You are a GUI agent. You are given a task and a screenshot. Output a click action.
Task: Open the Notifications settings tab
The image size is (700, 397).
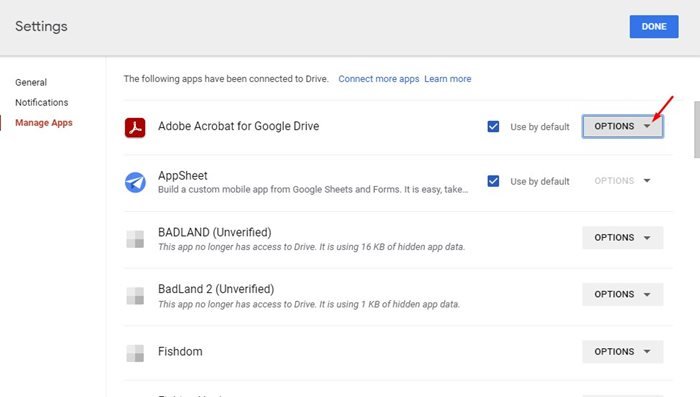click(x=42, y=102)
